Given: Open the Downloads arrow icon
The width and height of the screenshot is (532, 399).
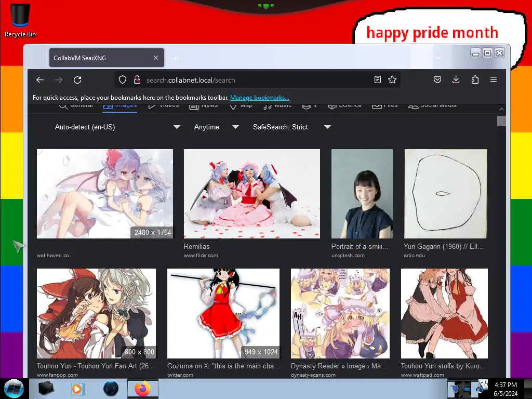Looking at the screenshot, I should 456,79.
